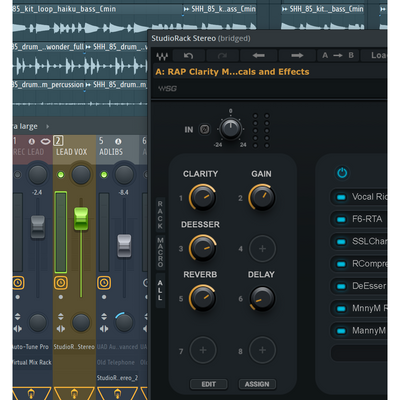Click the macro EDIT button
The width and height of the screenshot is (400, 400).
click(x=209, y=384)
